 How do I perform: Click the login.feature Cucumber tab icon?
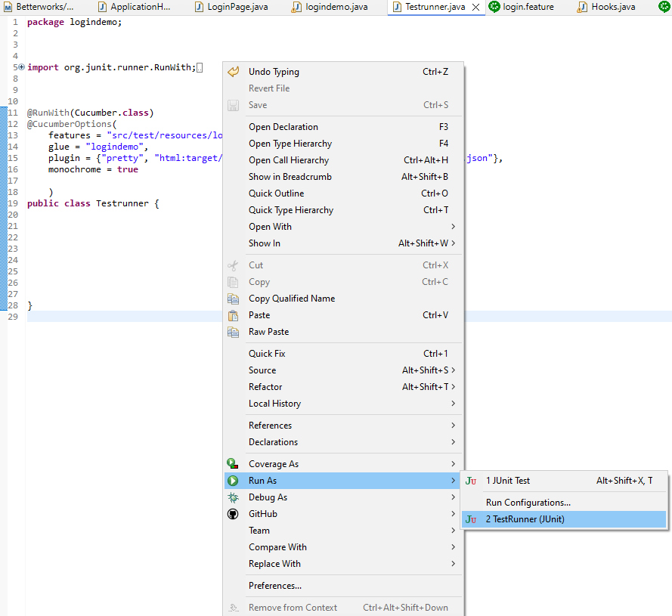pyautogui.click(x=494, y=7)
